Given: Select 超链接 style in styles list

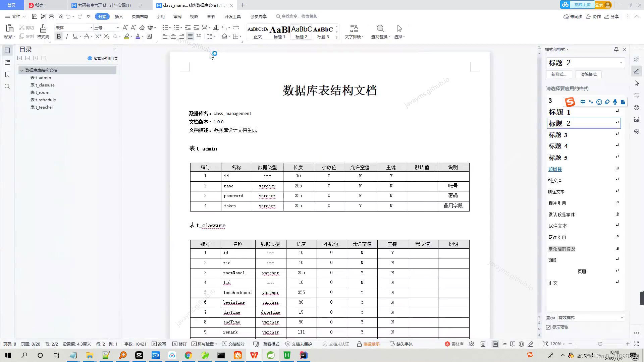Looking at the screenshot, I should tap(584, 169).
